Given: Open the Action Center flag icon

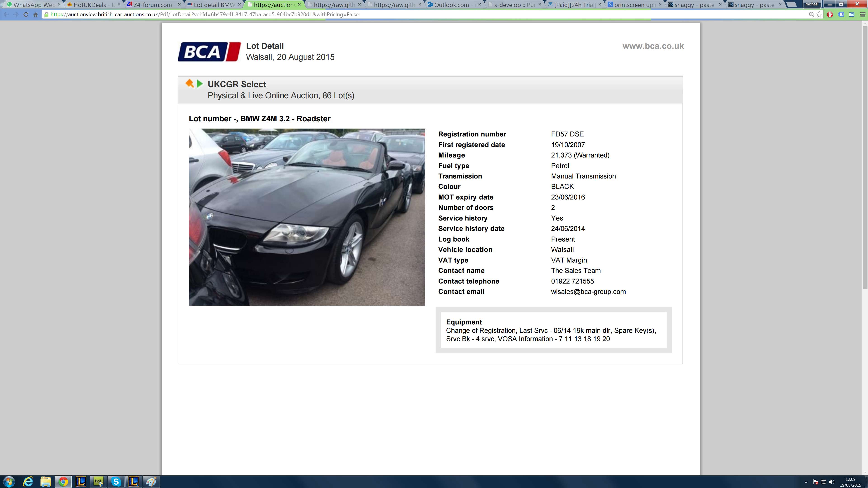Looking at the screenshot, I should 816,482.
